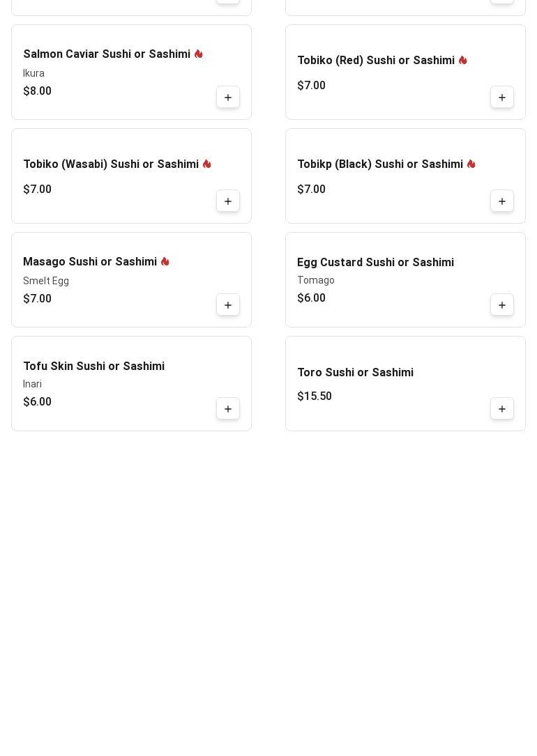Click the $15.50 Toro price
Viewport: 537px width, 756px height.
315,396
